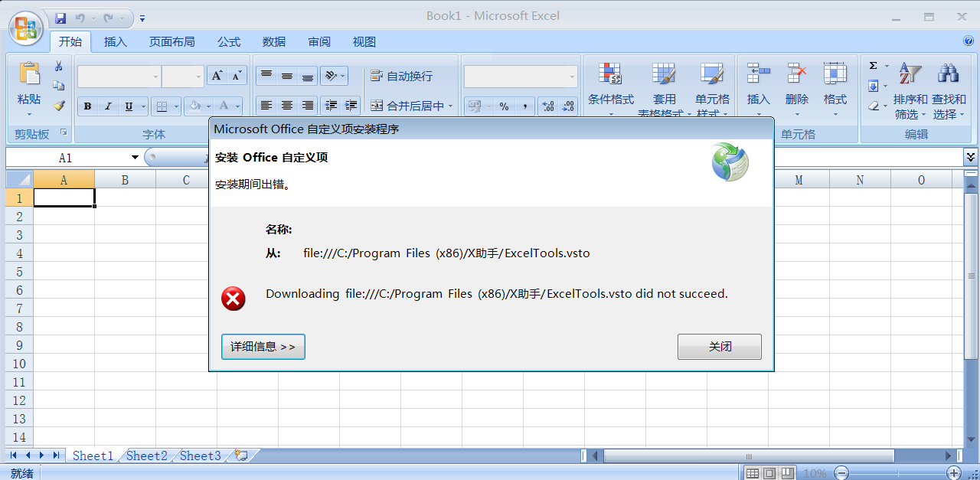Open the font name combo box
980x480 pixels.
pos(119,77)
